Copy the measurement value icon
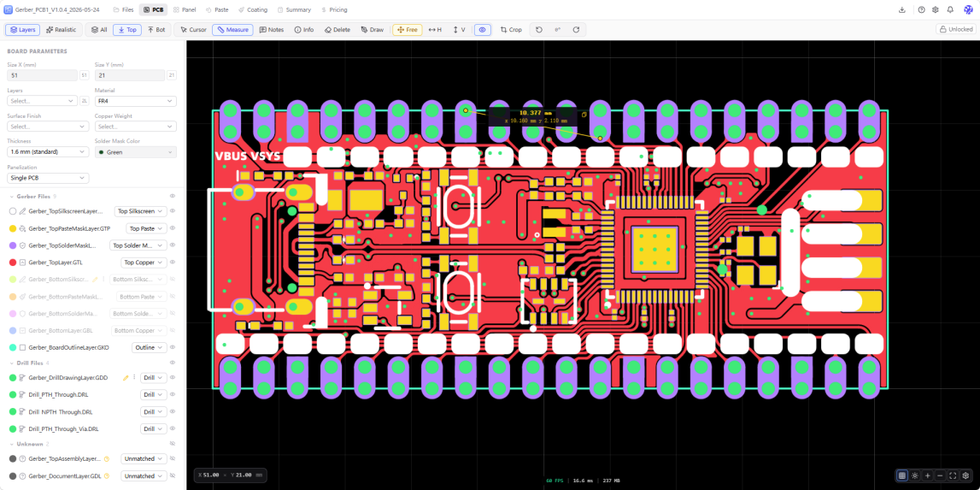The height and width of the screenshot is (490, 980). click(584, 115)
